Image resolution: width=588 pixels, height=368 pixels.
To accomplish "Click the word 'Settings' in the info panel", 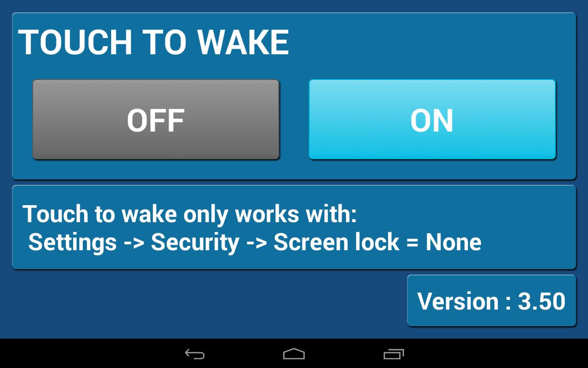I will click(x=73, y=242).
